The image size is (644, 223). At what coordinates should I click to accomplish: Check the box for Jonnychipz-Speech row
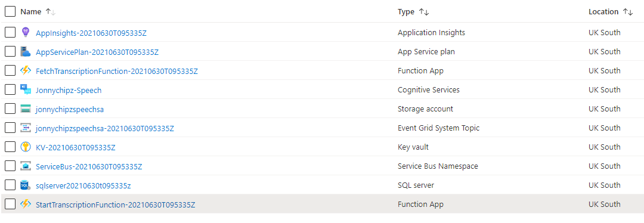[10, 90]
